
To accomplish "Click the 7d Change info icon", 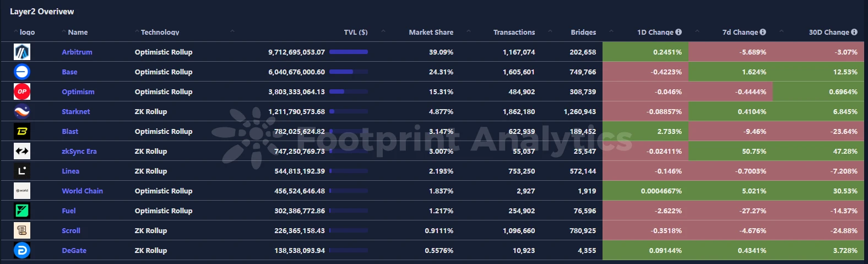I will pos(763,32).
